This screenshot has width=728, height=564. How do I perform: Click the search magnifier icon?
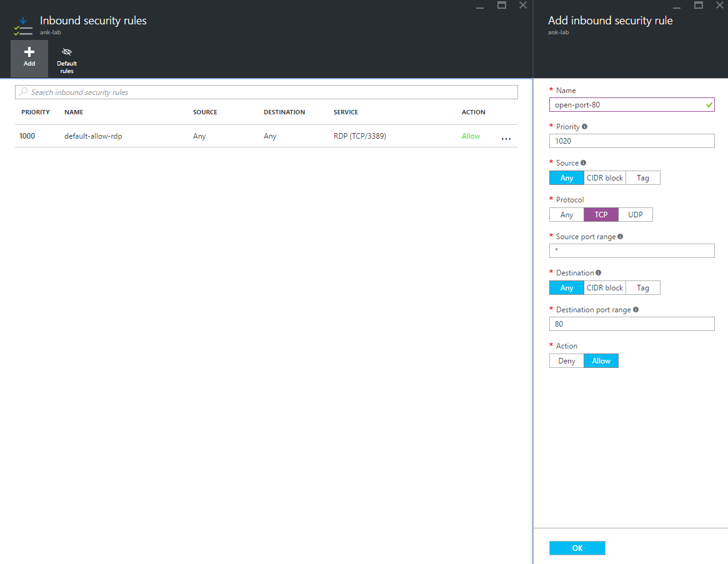23,91
